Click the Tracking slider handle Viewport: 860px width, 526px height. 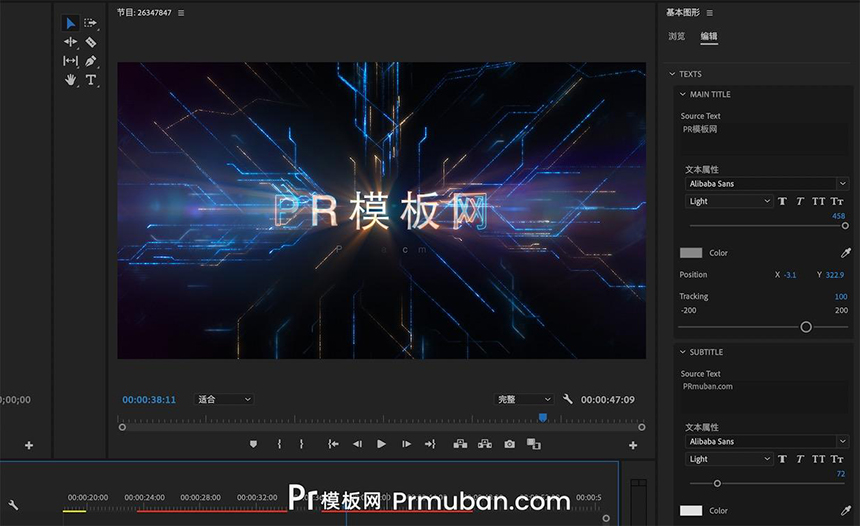[806, 327]
